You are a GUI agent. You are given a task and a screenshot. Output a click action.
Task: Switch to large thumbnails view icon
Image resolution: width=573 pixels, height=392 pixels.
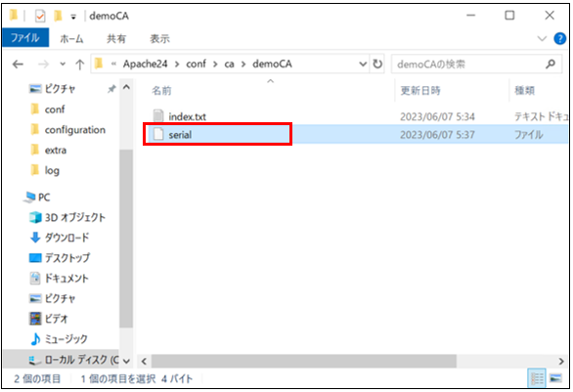coord(555,378)
